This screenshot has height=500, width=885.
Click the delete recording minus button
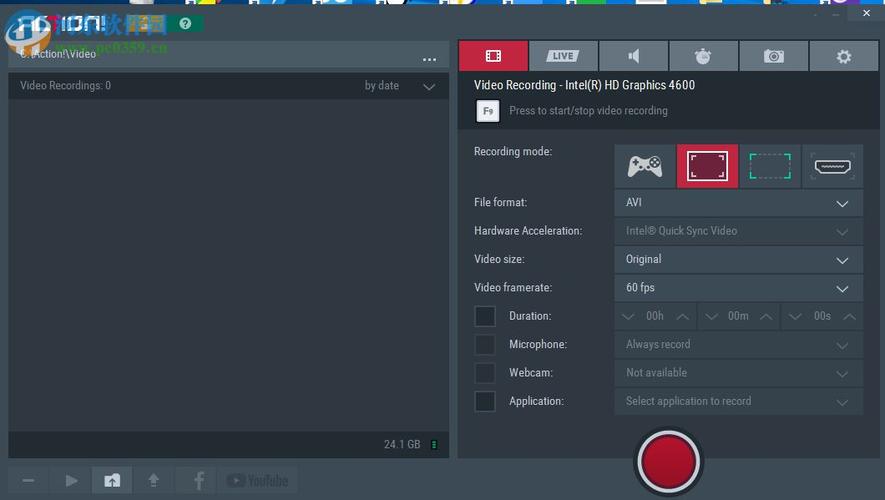click(x=28, y=481)
